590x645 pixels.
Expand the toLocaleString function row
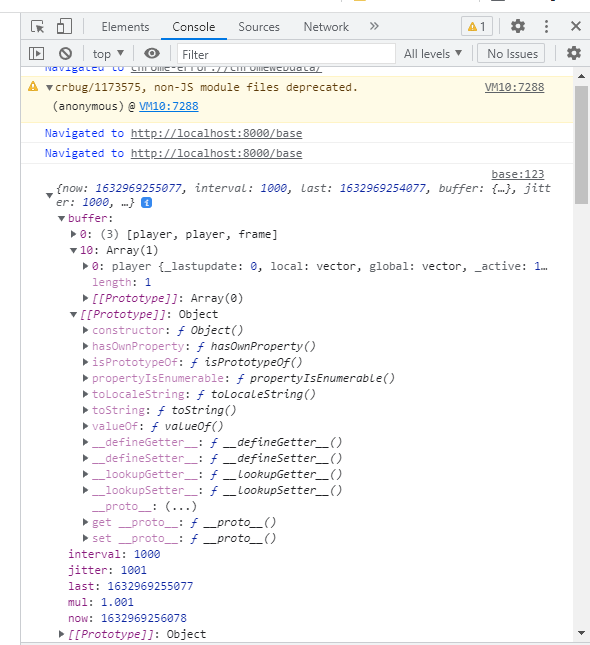tap(85, 394)
